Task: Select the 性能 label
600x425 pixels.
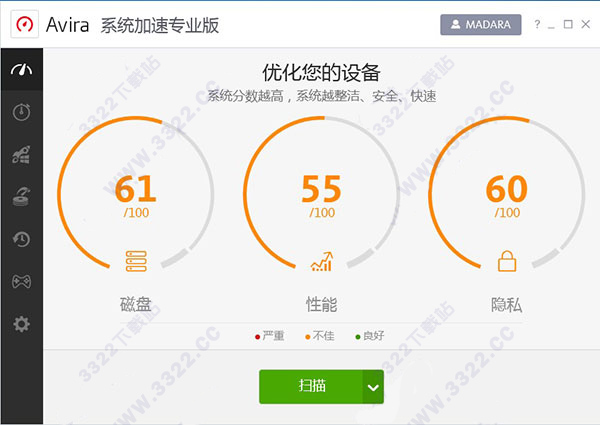Action: click(x=321, y=305)
